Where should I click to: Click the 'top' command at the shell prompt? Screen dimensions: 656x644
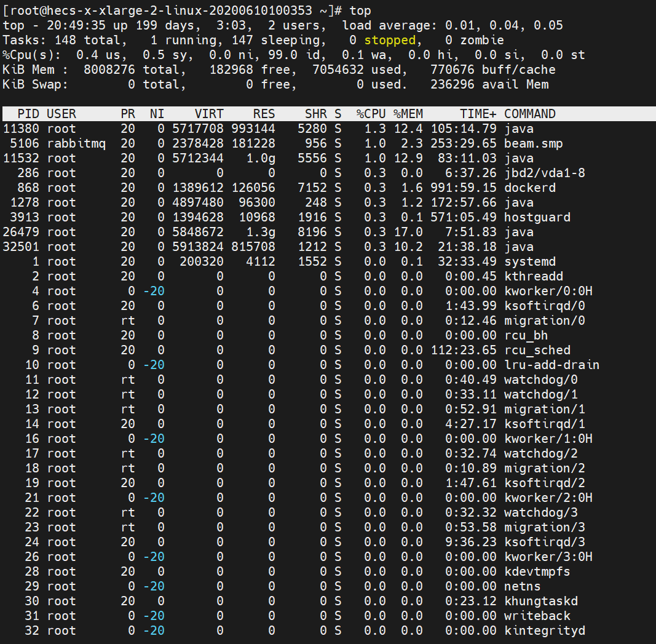[360, 10]
